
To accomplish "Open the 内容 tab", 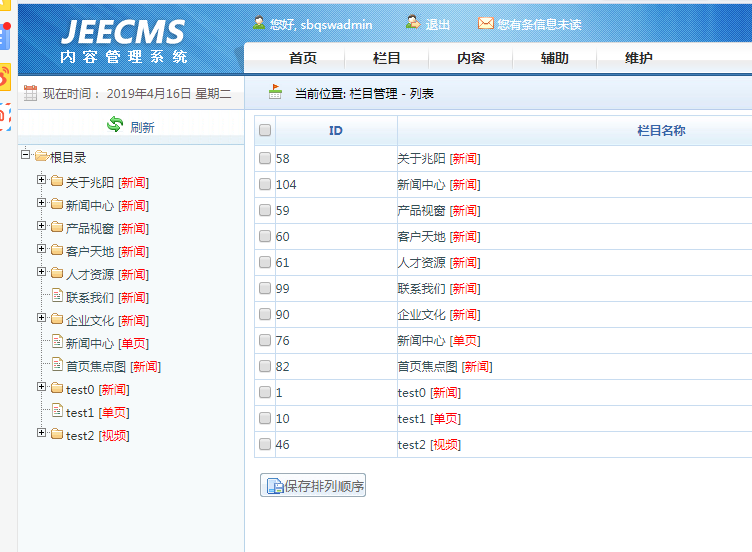I will 470,58.
